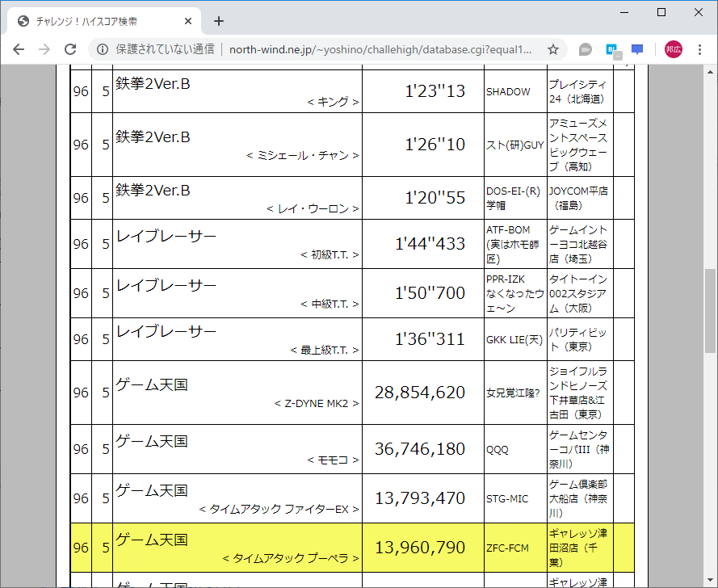Click category < キング >
This screenshot has height=588, width=718.
[333, 102]
